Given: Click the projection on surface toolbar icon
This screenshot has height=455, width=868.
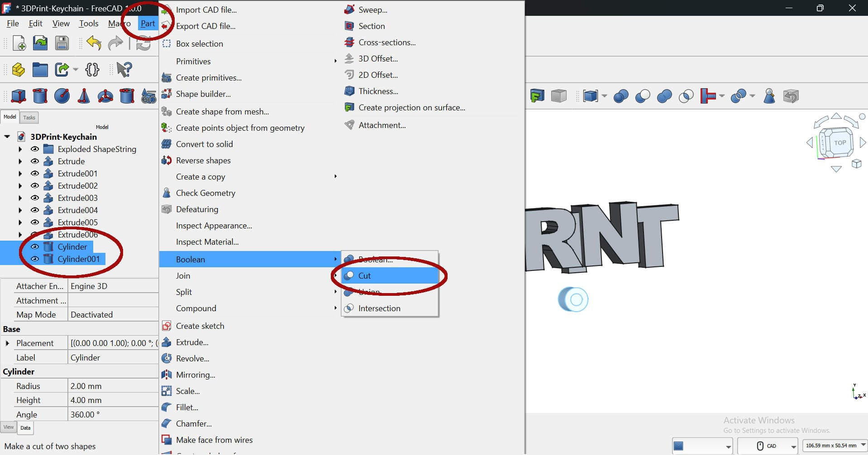Looking at the screenshot, I should tap(537, 96).
